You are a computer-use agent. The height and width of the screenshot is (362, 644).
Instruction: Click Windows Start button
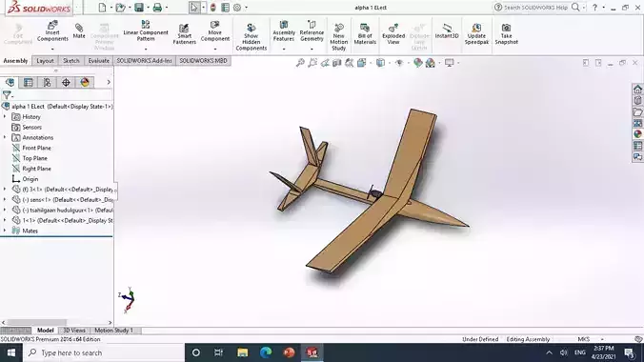[x=11, y=352]
